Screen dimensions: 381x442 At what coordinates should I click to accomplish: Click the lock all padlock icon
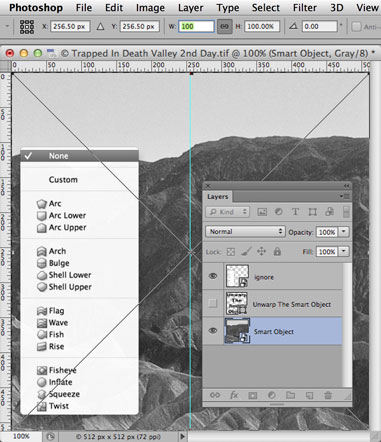pos(277,251)
